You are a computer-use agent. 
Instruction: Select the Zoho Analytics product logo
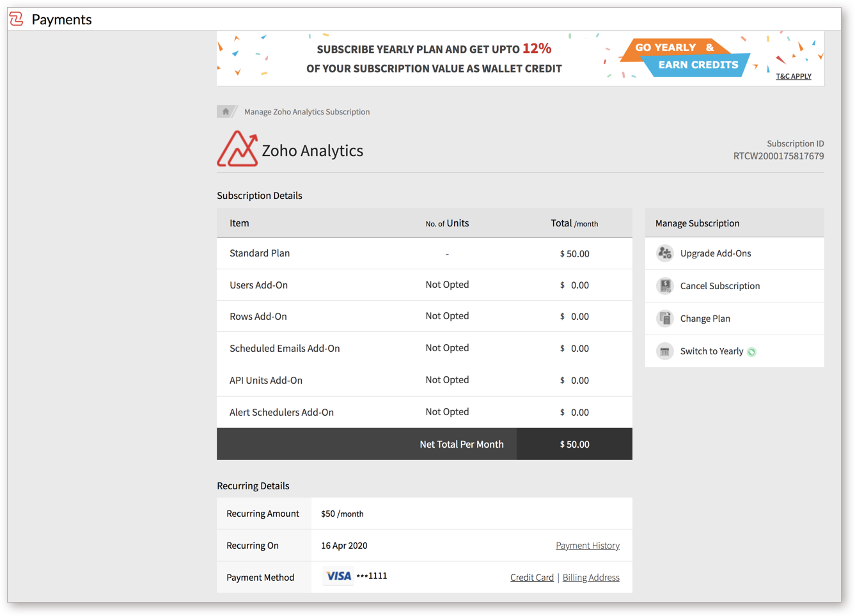pyautogui.click(x=238, y=150)
